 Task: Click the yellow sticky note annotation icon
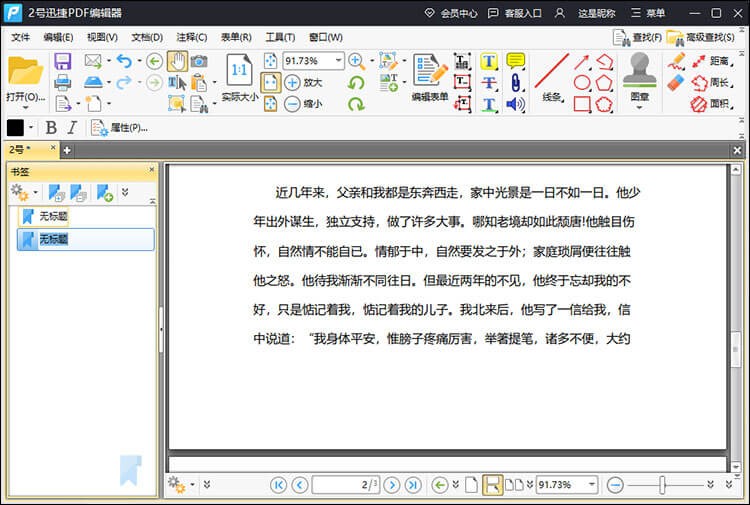point(516,61)
